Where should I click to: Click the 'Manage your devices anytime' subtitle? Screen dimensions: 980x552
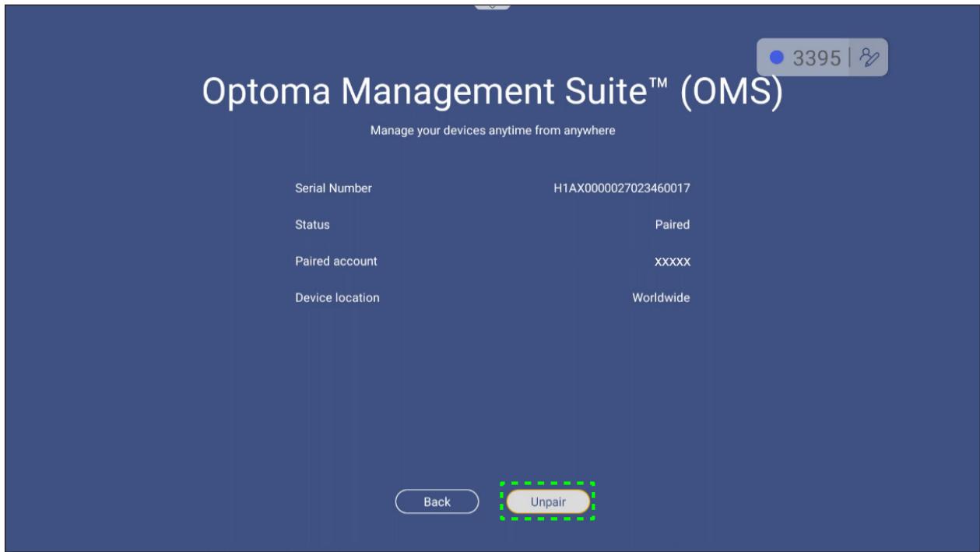[492, 131]
